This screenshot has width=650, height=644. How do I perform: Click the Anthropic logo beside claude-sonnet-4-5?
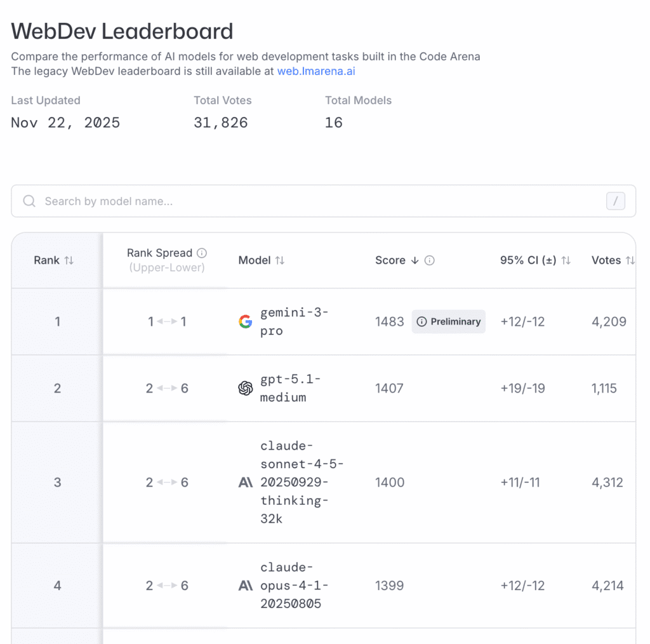coord(245,483)
